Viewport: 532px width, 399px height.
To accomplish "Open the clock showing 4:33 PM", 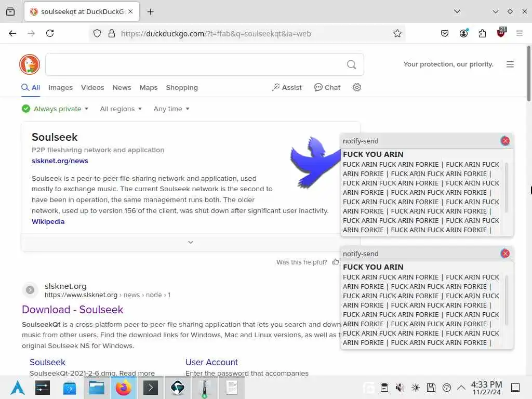I will point(486,388).
